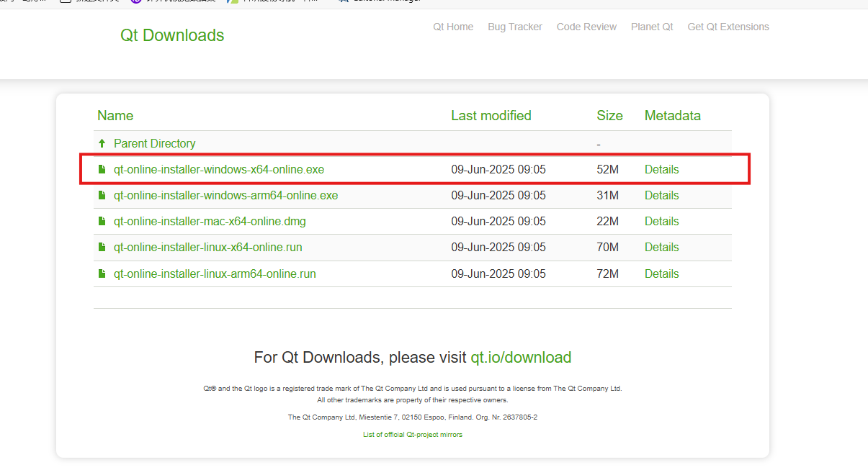The image size is (868, 475).
Task: Click the modified date in the windows-arm64 row
Action: [498, 196]
